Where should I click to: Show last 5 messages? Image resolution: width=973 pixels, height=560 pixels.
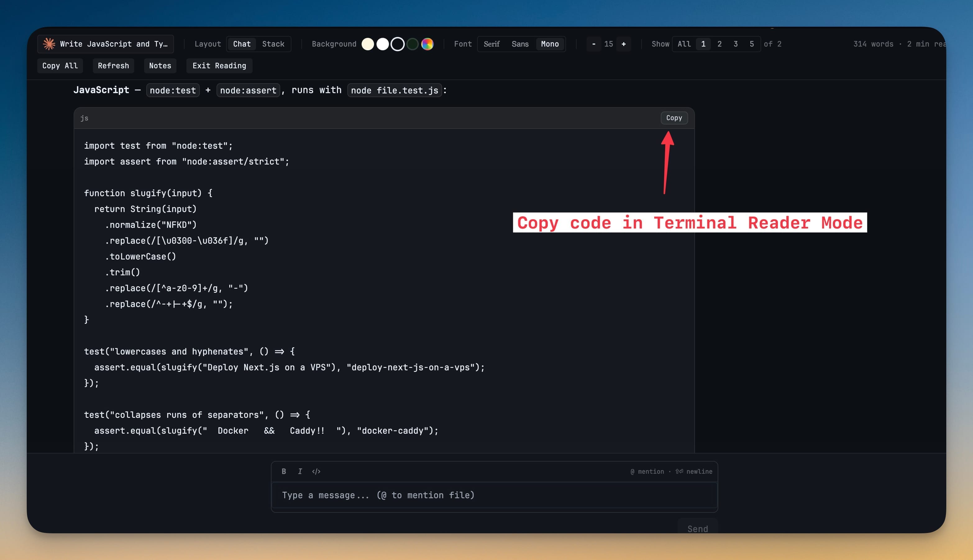(x=752, y=44)
